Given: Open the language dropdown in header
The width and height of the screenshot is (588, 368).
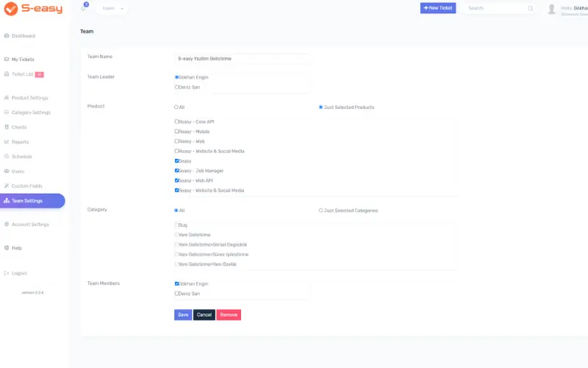Looking at the screenshot, I should point(112,8).
